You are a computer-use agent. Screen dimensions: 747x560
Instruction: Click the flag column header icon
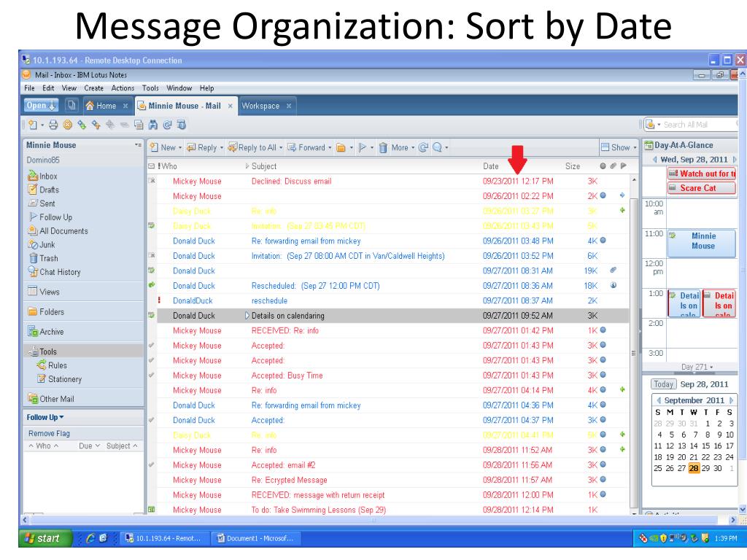point(623,166)
